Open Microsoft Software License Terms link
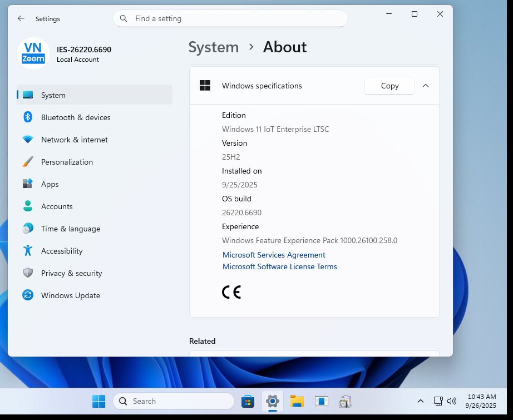Screen dimensions: 513x420 [x=280, y=266]
